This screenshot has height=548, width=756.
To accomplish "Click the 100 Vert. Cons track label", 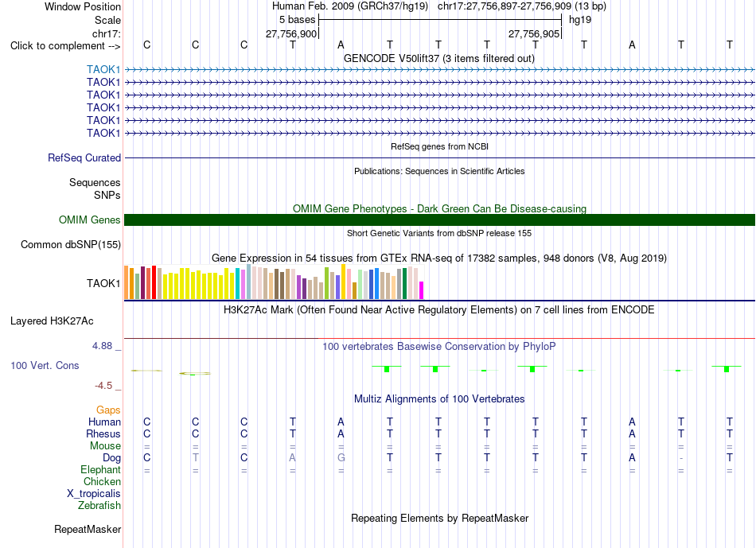I will pos(45,366).
